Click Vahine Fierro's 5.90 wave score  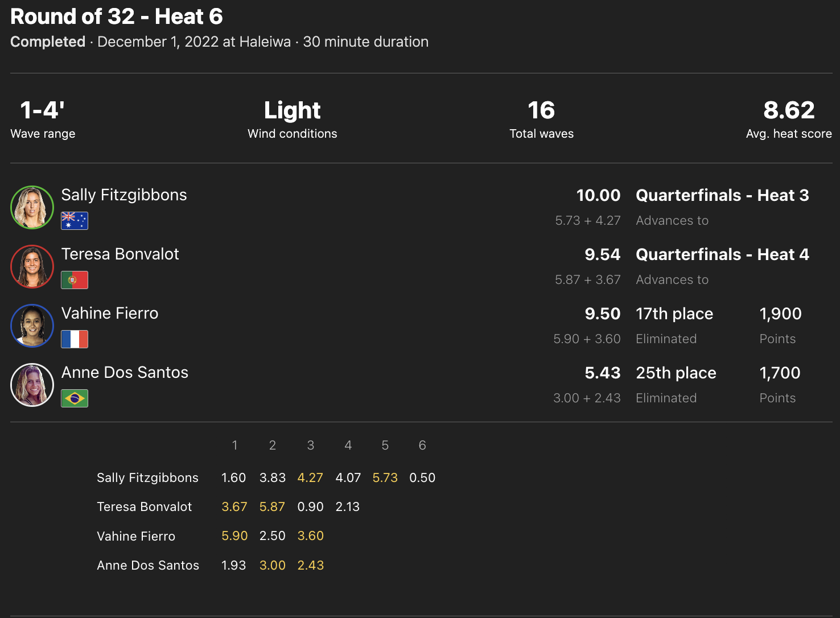pos(234,536)
